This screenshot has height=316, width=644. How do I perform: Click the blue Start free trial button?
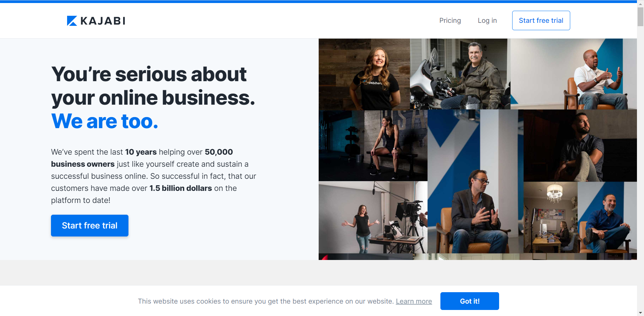click(x=90, y=225)
